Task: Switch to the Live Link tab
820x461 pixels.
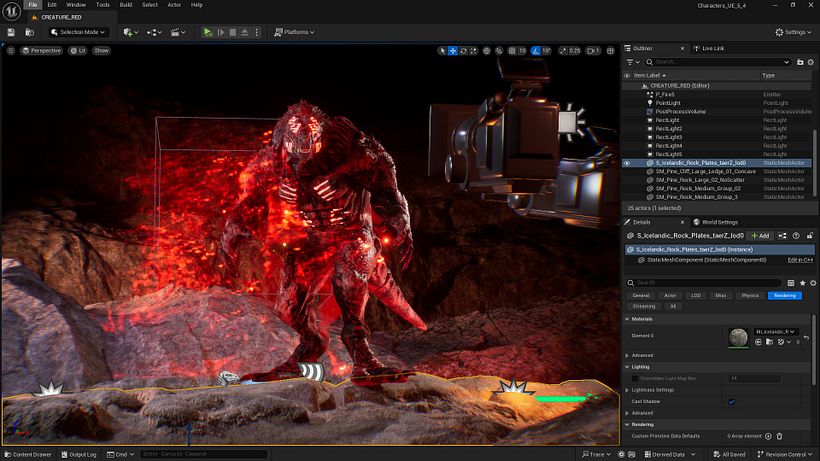Action: click(x=709, y=48)
